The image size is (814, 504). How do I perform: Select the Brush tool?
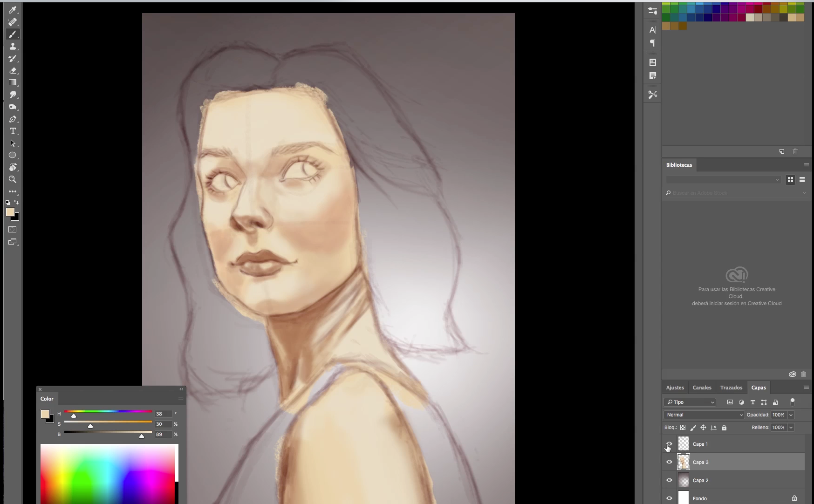13,34
